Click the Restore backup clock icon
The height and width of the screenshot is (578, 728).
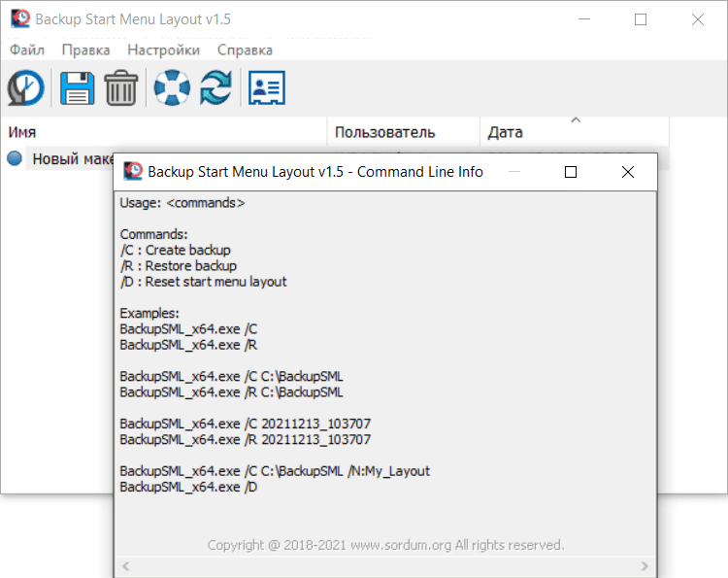[26, 87]
